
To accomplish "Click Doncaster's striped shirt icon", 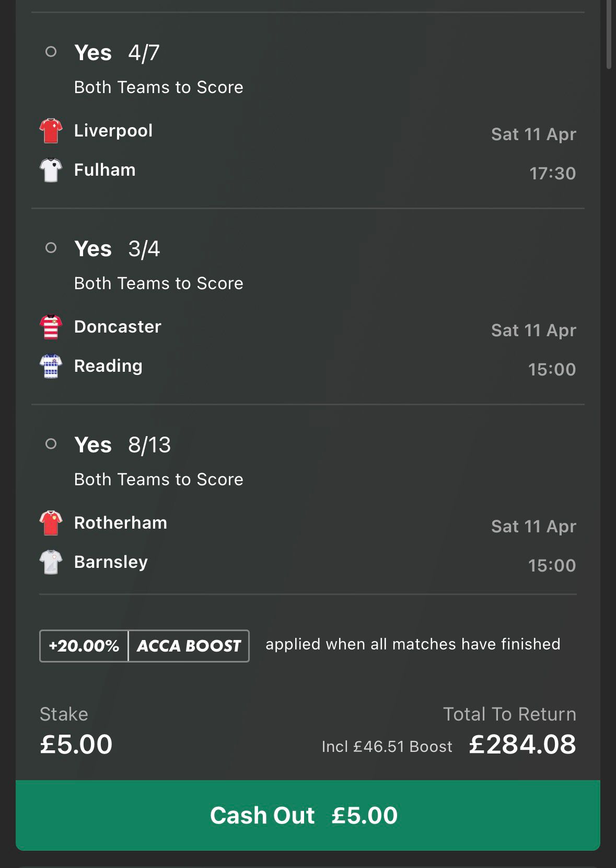I will [51, 327].
